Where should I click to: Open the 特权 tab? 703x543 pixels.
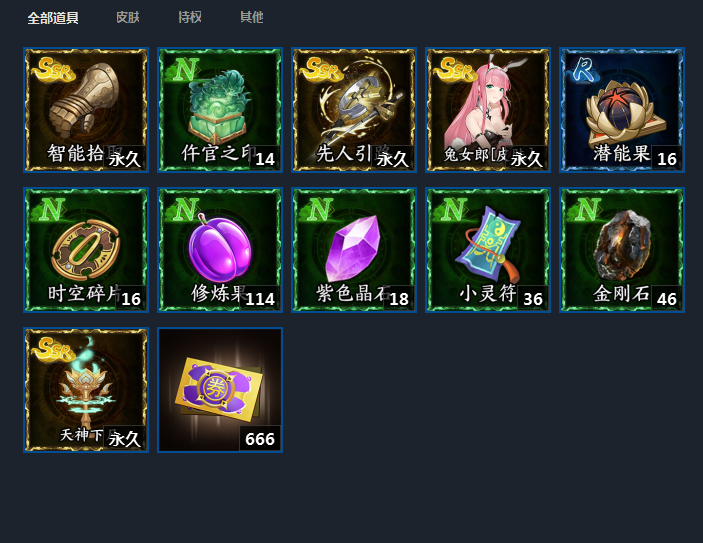pyautogui.click(x=190, y=17)
